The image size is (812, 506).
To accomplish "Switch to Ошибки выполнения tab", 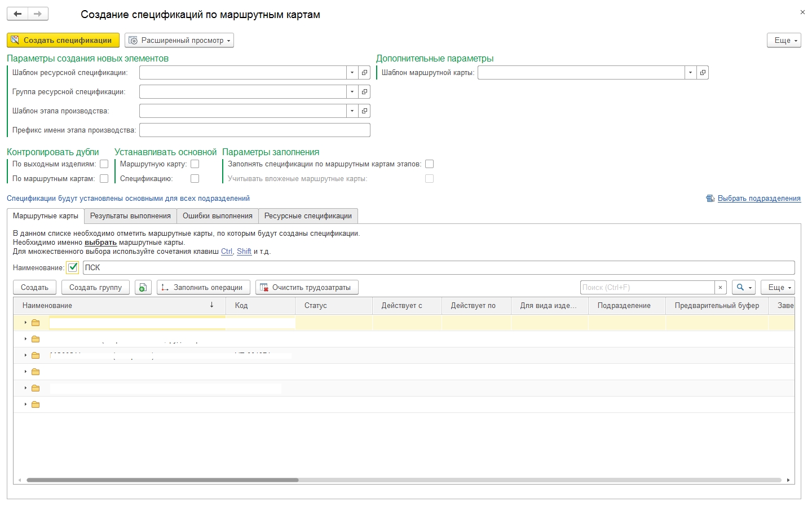I will 218,216.
